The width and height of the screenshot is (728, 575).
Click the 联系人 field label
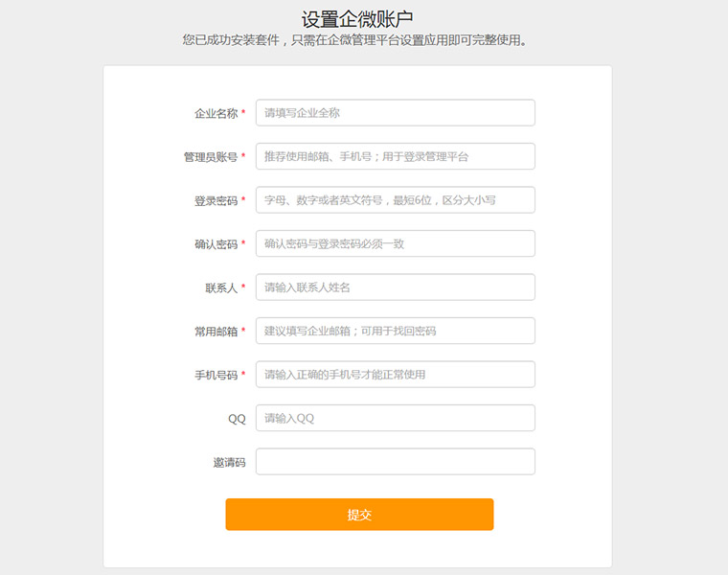click(x=221, y=287)
